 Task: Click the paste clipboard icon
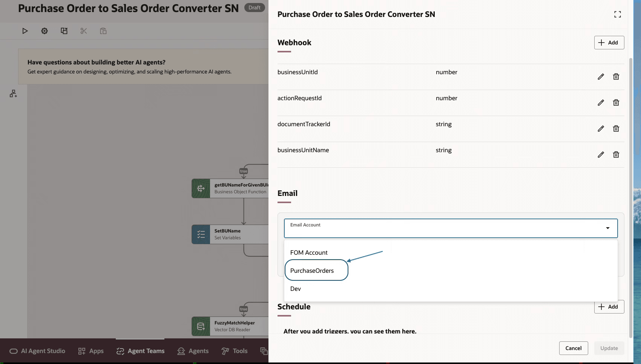point(103,31)
